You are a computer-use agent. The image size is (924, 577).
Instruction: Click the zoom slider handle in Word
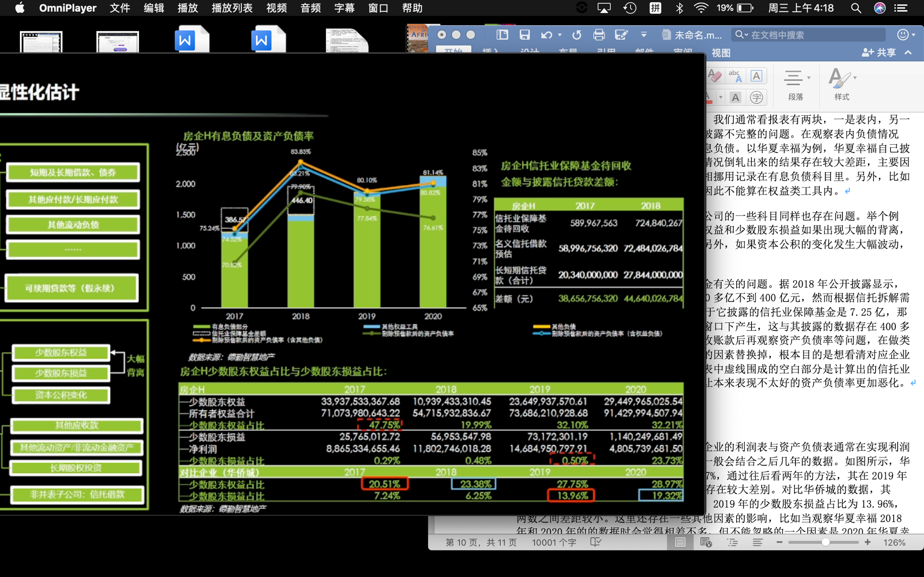click(x=825, y=542)
